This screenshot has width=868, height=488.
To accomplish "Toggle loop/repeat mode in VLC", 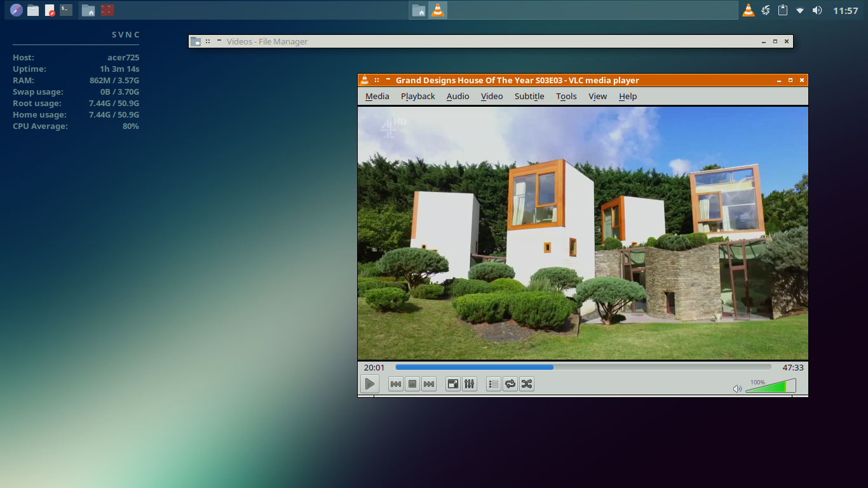I will click(x=510, y=384).
